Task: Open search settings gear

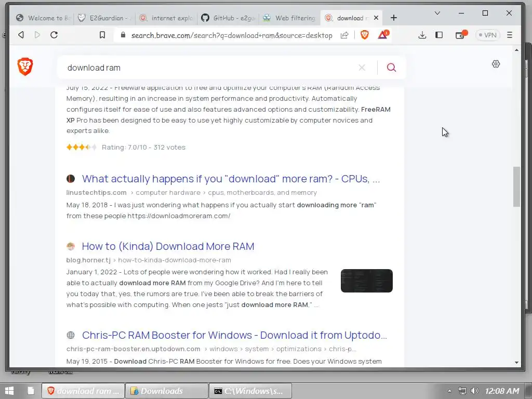Action: (x=496, y=64)
